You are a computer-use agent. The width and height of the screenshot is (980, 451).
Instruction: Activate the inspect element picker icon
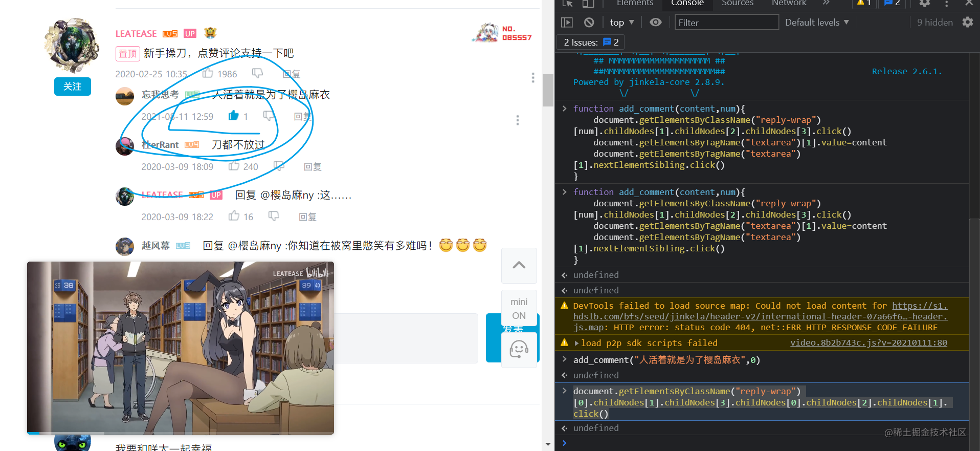[x=567, y=4]
